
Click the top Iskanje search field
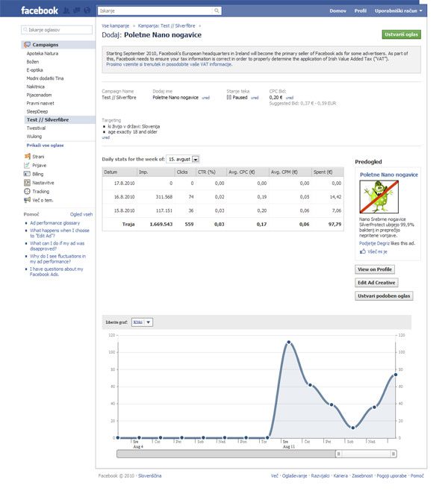coord(160,10)
